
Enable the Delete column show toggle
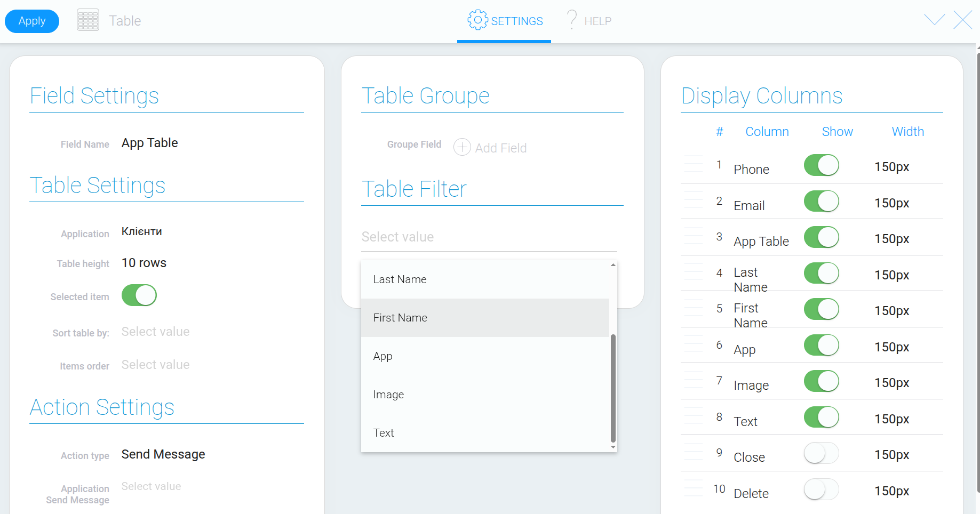coord(821,489)
